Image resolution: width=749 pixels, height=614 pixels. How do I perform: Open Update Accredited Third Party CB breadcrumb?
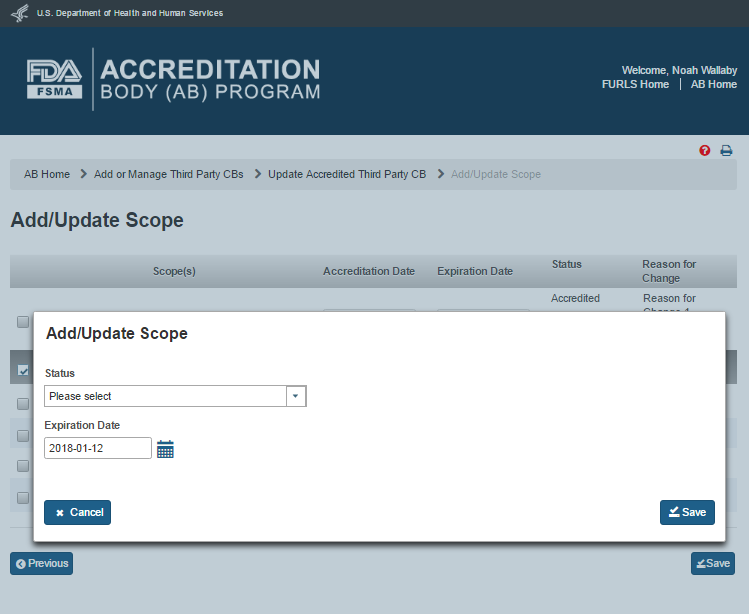347,174
